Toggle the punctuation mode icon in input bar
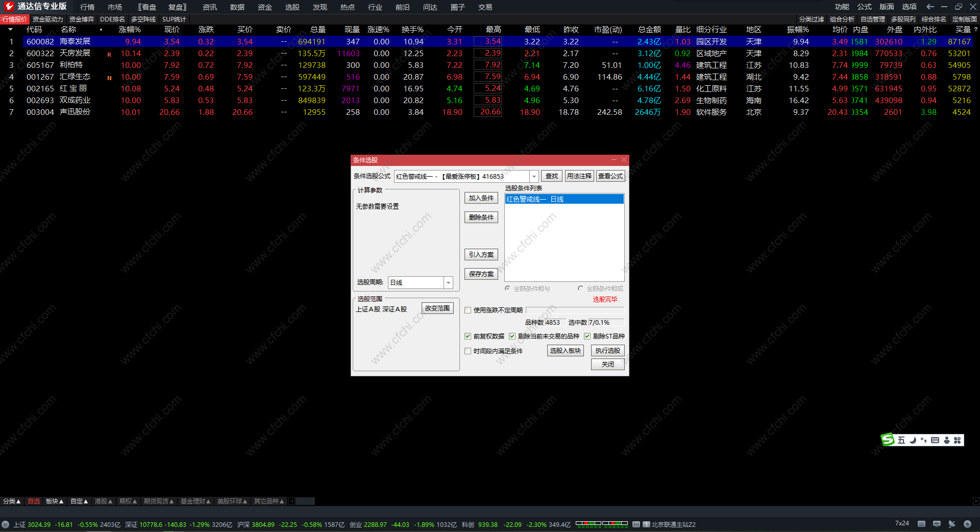The height and width of the screenshot is (532, 980). (924, 440)
